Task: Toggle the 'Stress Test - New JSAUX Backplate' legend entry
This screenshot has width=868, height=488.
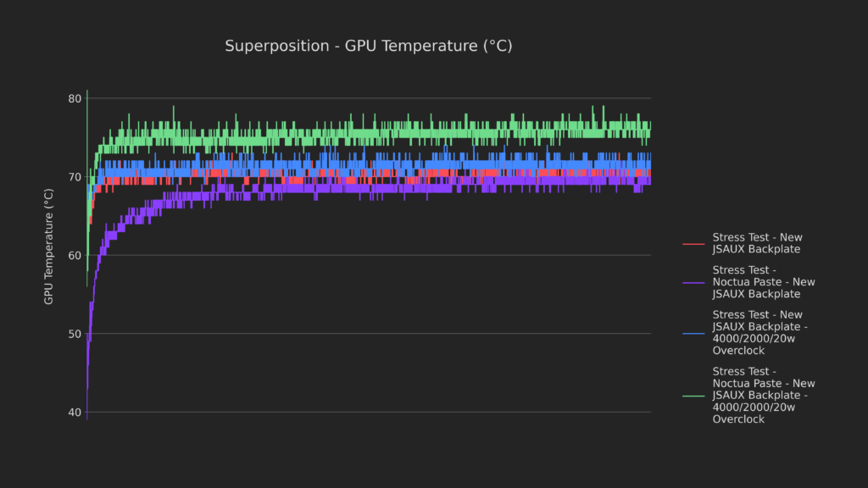Action: pyautogui.click(x=757, y=243)
